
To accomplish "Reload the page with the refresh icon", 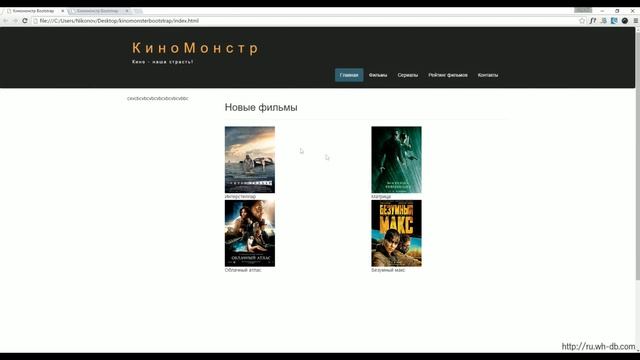I will (x=25, y=21).
